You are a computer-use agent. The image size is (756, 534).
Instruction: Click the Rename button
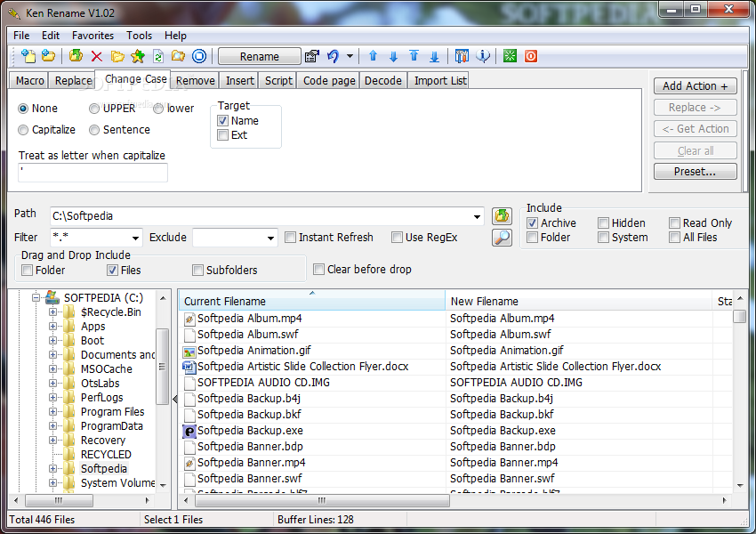[260, 56]
